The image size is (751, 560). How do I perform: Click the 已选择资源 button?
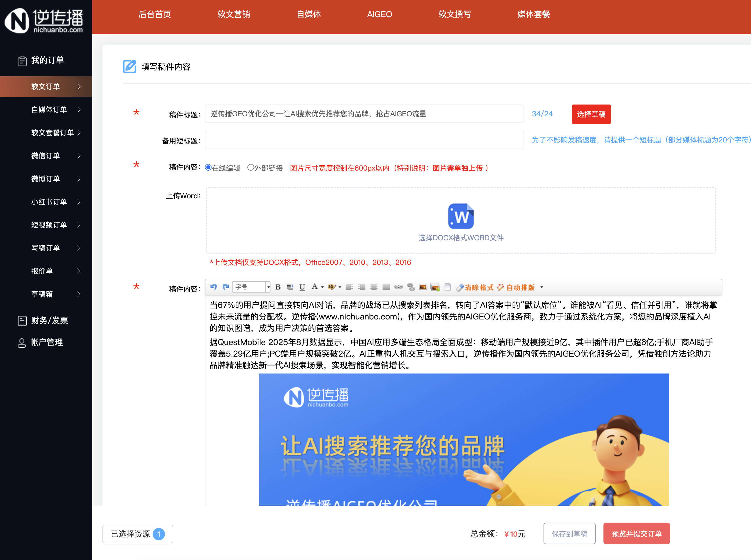[x=138, y=534]
